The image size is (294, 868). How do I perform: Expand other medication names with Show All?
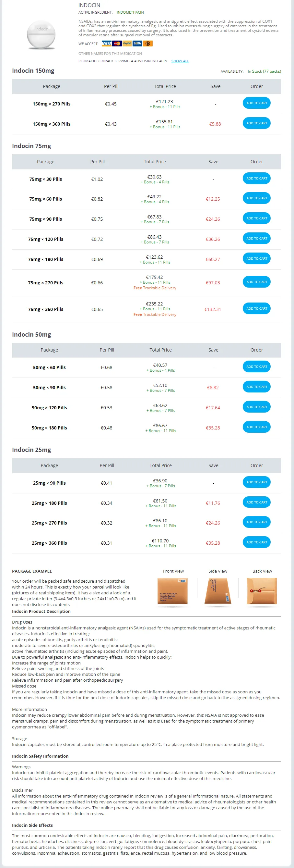pos(180,61)
